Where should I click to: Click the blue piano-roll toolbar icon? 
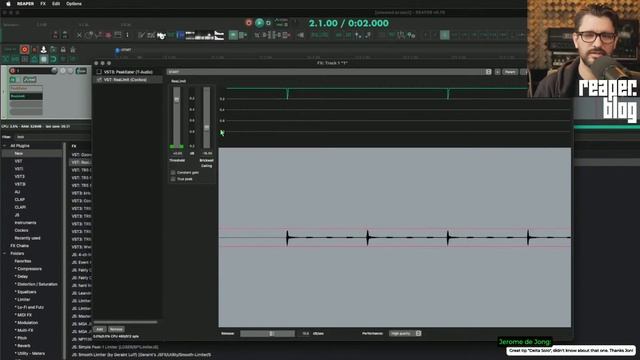coord(181,36)
